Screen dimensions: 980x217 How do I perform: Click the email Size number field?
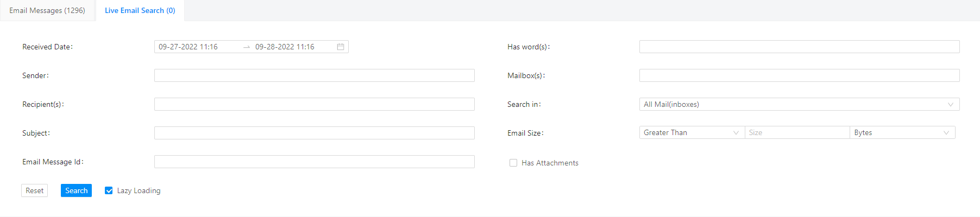(796, 133)
